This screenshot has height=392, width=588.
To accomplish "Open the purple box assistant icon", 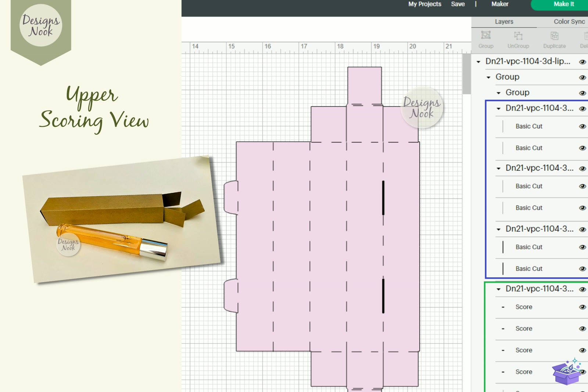I will point(567,372).
